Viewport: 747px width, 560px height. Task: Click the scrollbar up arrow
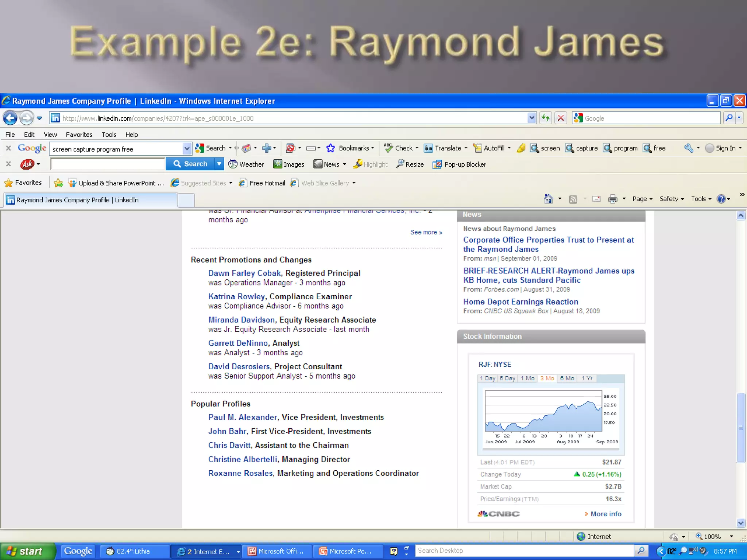pyautogui.click(x=740, y=215)
